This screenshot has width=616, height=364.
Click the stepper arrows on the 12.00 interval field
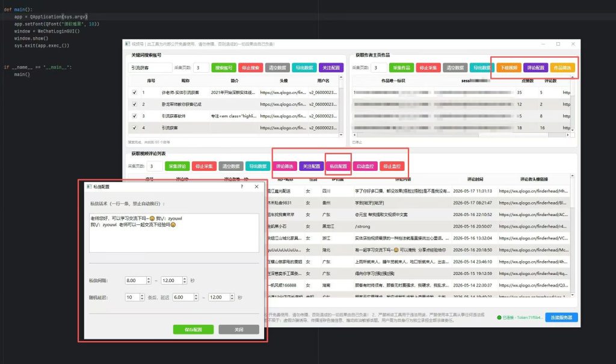click(185, 280)
